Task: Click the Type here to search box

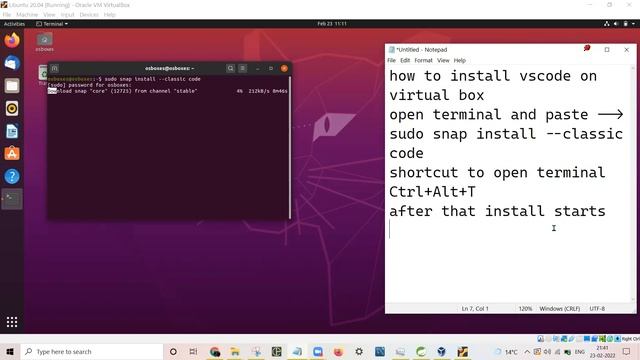Action: tap(92, 351)
